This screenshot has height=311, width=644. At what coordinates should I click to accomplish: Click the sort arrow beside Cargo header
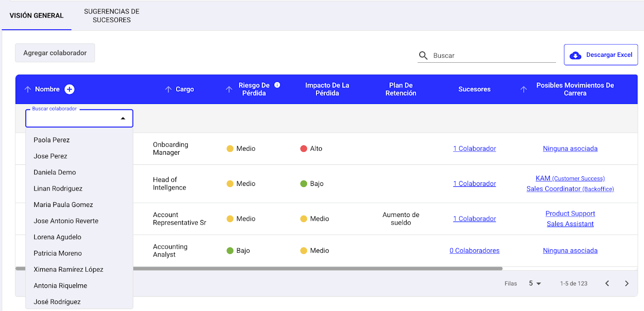tap(169, 89)
